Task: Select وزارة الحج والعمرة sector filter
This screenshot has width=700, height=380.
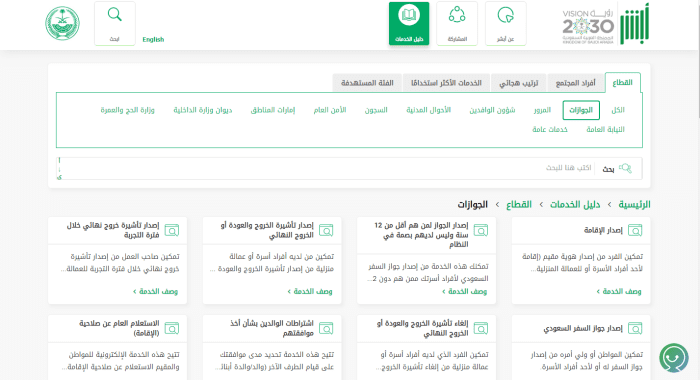Action: (127, 110)
